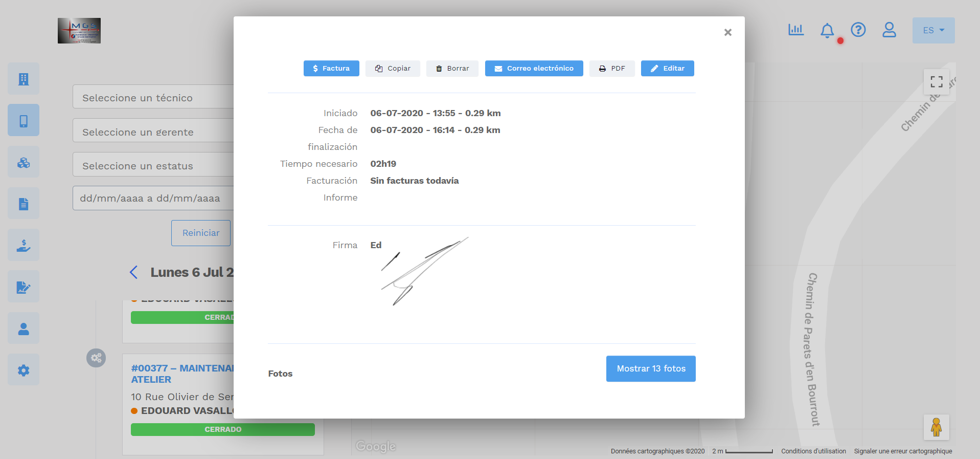The height and width of the screenshot is (459, 980).
Task: Open ES language dropdown
Action: point(933,31)
